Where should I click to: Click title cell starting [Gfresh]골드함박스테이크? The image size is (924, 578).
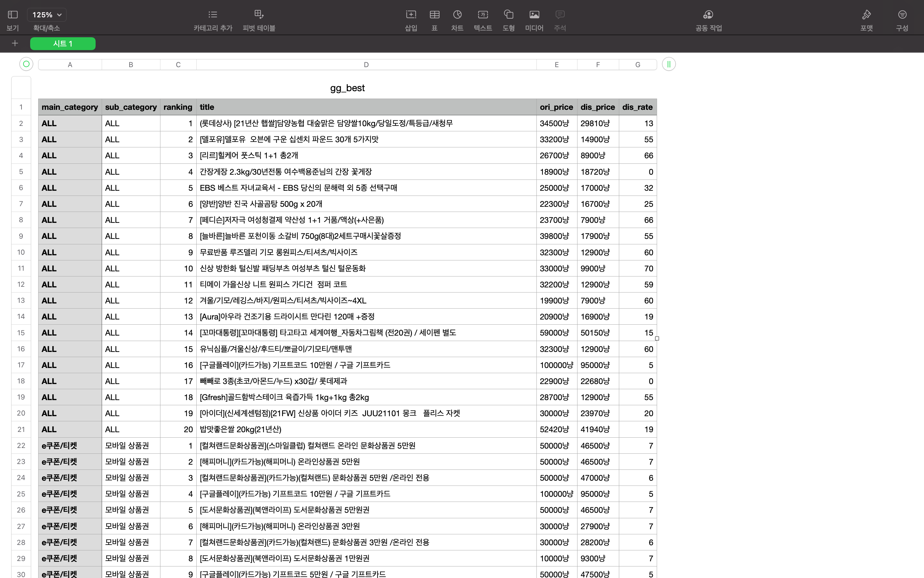(366, 397)
